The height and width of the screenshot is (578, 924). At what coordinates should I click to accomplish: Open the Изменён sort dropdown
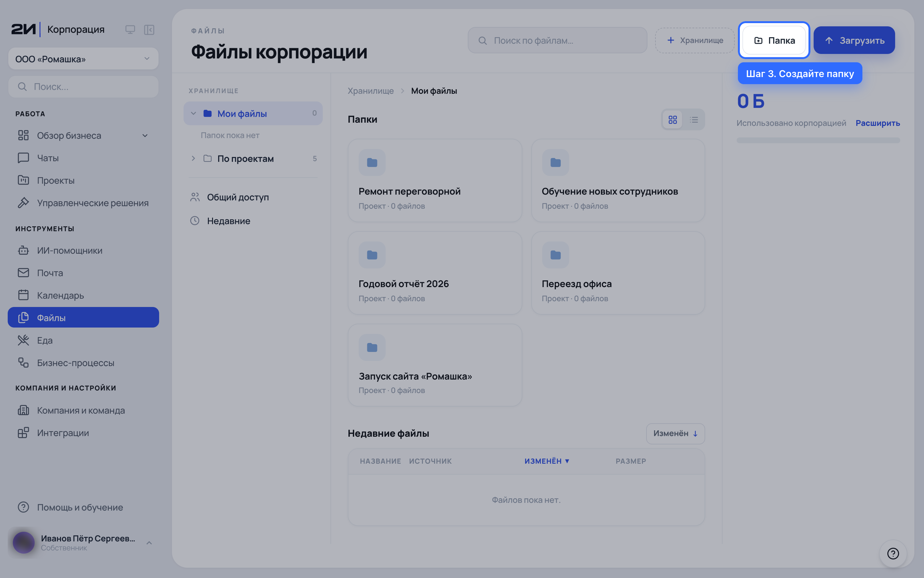(675, 433)
